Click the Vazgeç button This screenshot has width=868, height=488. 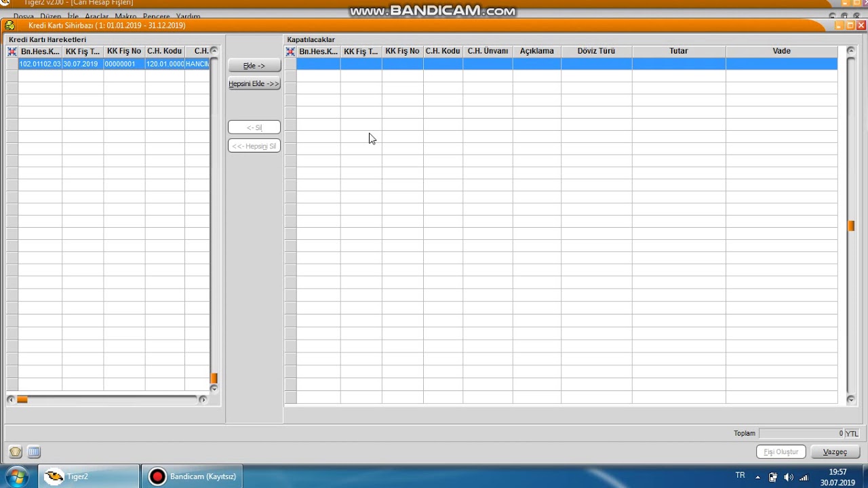(835, 452)
